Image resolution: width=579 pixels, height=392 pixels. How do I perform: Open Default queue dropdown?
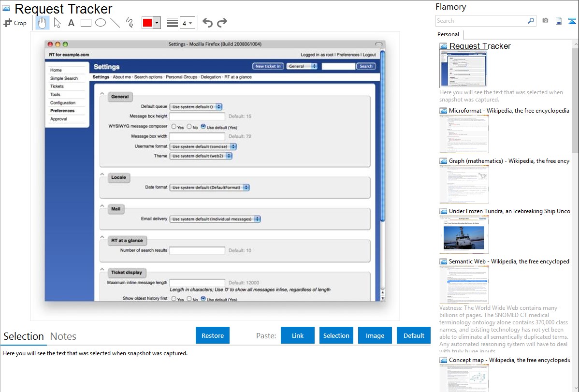196,107
